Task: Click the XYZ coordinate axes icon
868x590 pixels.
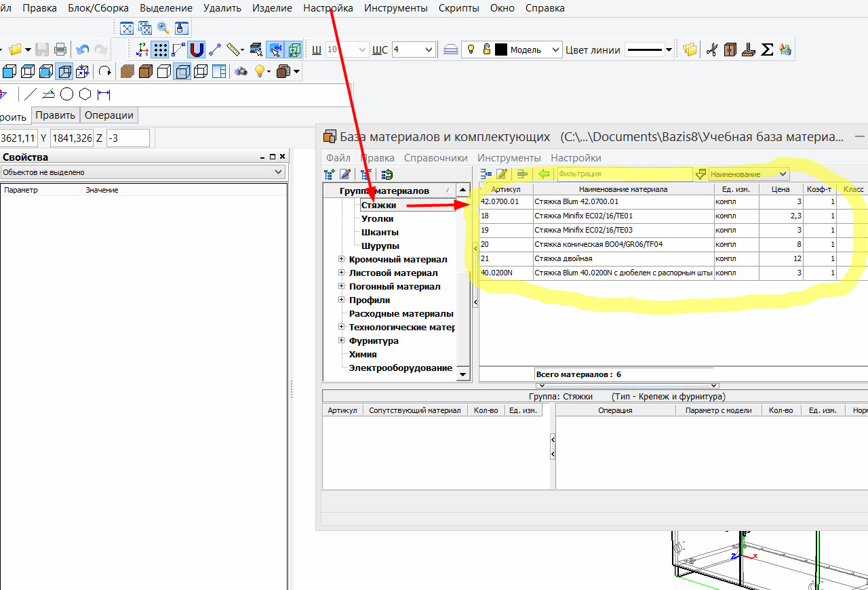Action: tap(142, 50)
